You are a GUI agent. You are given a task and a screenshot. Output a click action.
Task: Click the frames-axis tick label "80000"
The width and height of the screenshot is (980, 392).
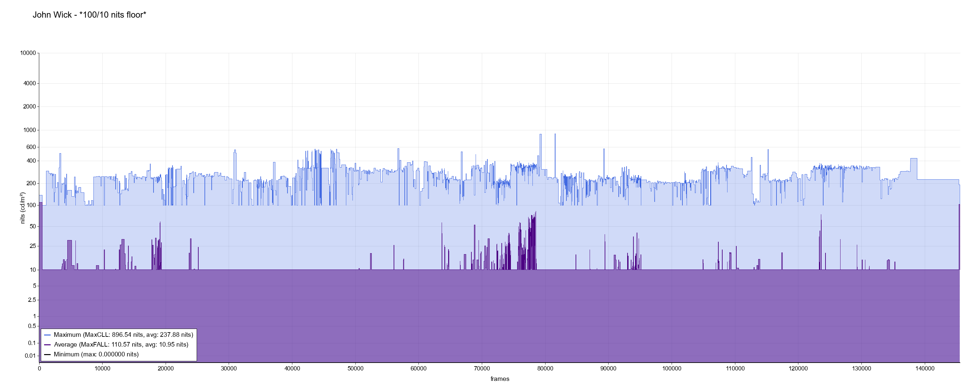pyautogui.click(x=545, y=369)
